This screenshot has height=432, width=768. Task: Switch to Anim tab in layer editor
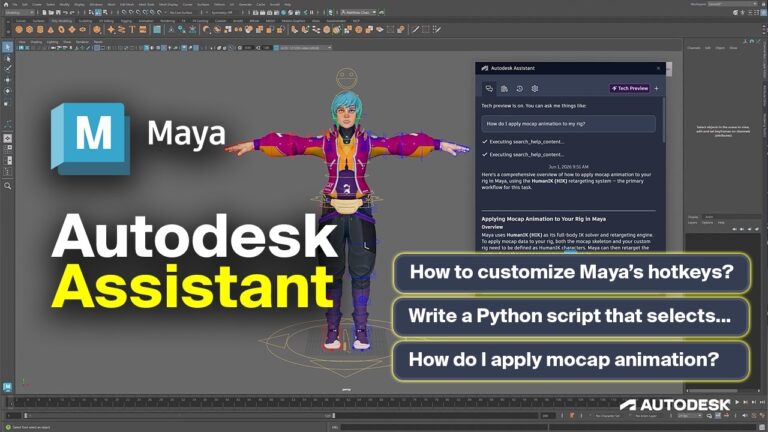709,216
